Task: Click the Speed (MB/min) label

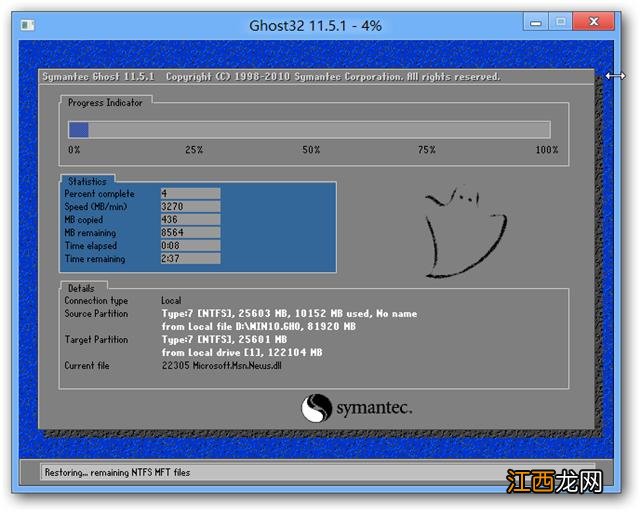Action: (96, 207)
